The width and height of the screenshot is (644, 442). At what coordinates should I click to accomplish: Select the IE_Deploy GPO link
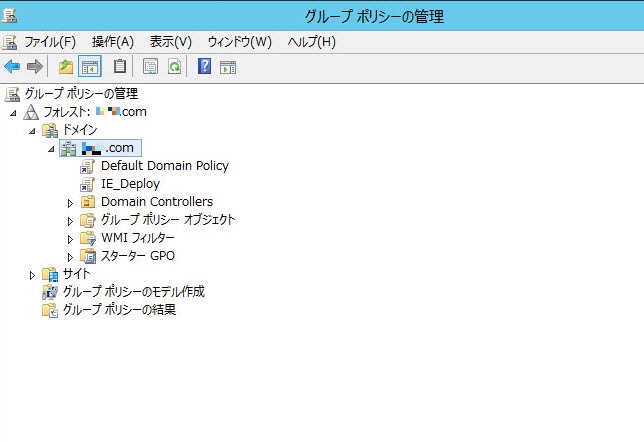pos(130,184)
